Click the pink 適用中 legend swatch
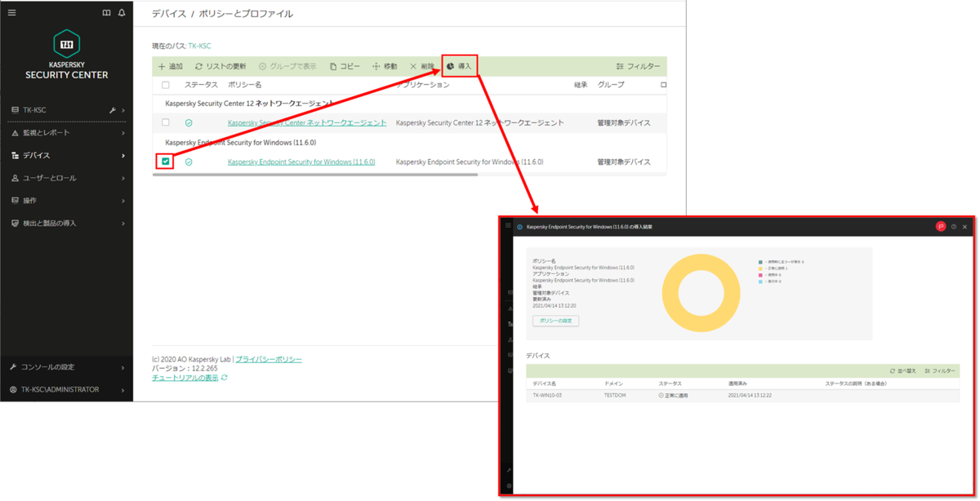Viewport: 980px width, 501px height. 760,275
